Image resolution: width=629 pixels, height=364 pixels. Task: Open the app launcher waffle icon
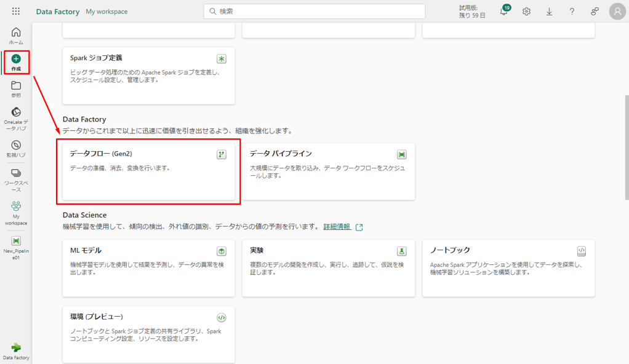[x=16, y=11]
